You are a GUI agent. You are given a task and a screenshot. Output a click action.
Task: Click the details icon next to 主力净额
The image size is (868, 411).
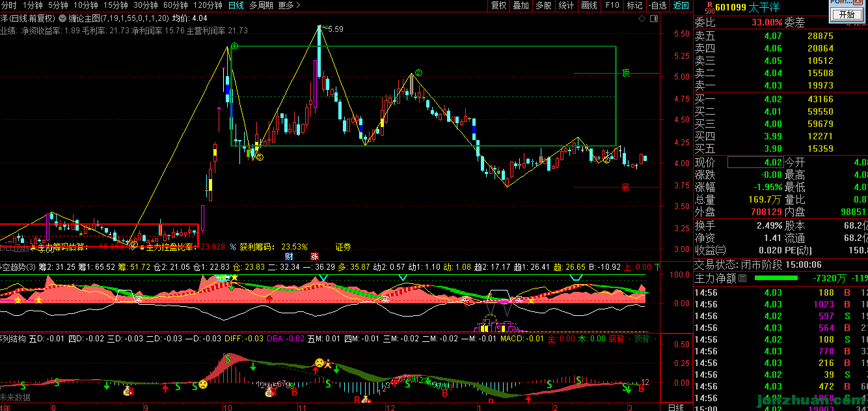tap(742, 278)
